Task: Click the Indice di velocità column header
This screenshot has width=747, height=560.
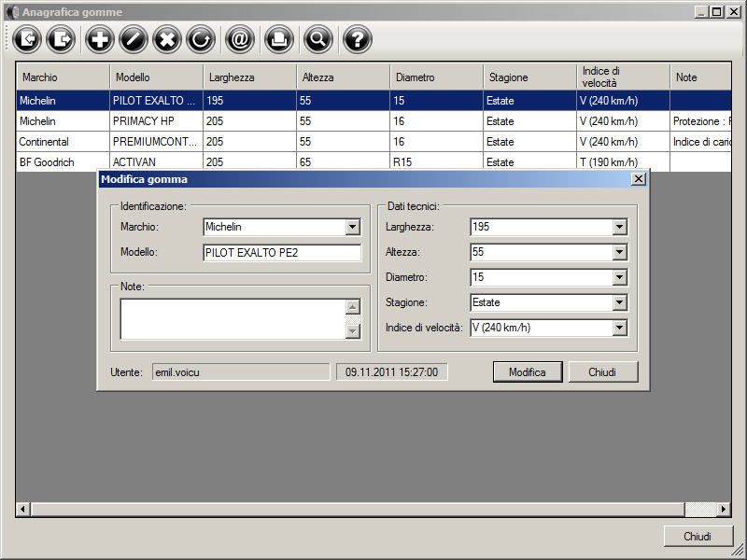Action: 623,77
